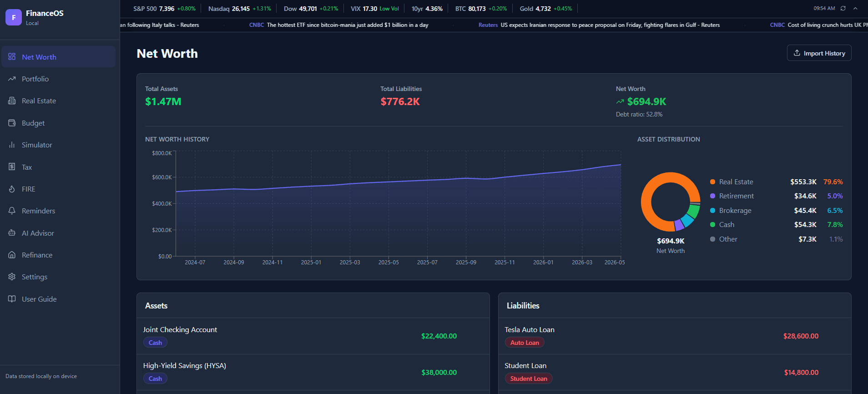This screenshot has width=868, height=394.
Task: Click the Auto Loan tag badge
Action: (x=525, y=343)
